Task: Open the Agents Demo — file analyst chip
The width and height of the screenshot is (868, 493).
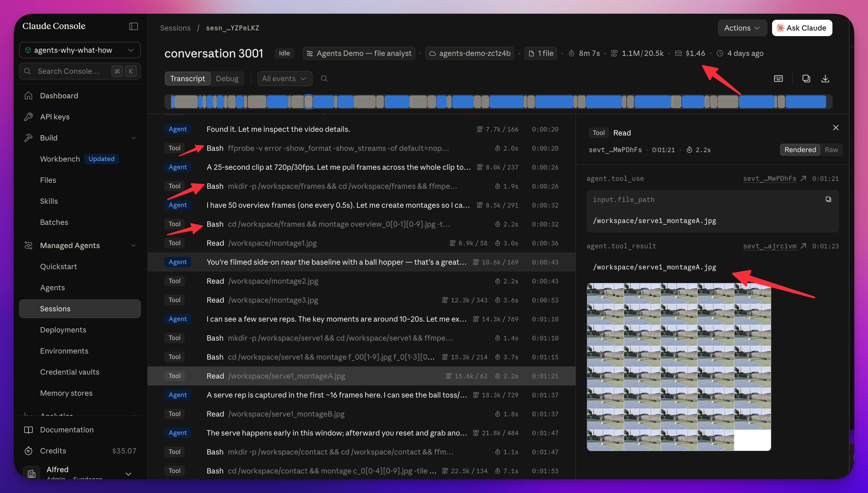Action: (x=359, y=53)
